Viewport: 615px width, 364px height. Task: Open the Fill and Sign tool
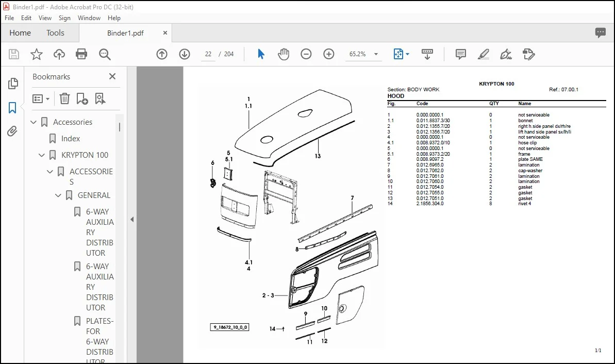[506, 54]
